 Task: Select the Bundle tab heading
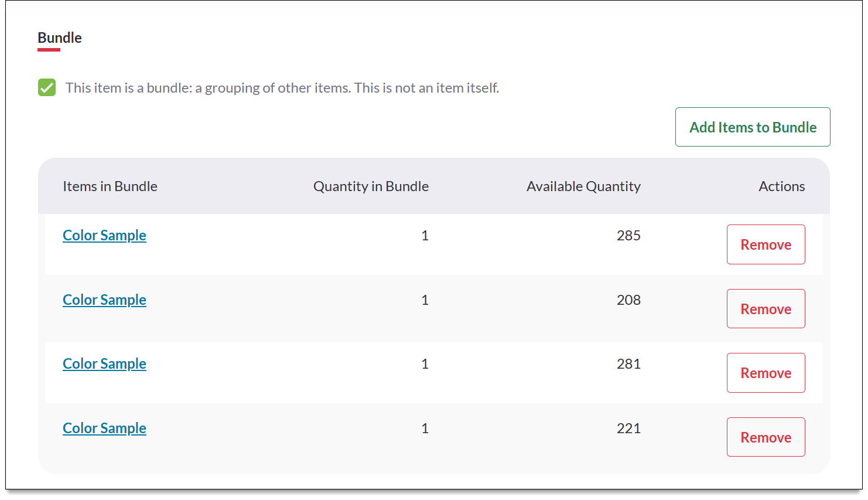[x=59, y=38]
